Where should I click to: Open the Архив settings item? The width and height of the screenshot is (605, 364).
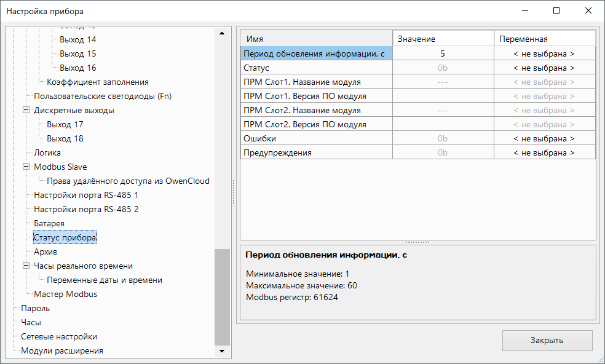(45, 252)
